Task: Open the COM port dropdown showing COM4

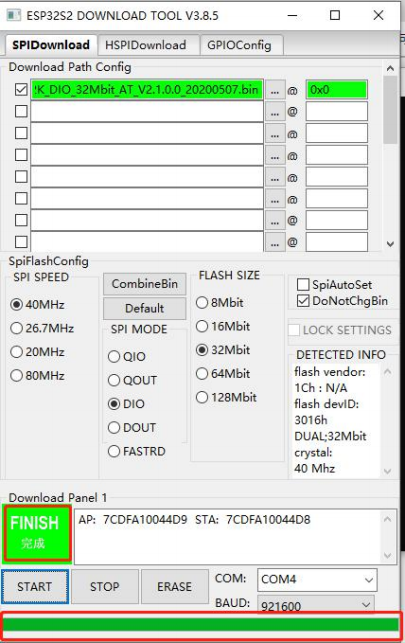Action: (x=317, y=579)
